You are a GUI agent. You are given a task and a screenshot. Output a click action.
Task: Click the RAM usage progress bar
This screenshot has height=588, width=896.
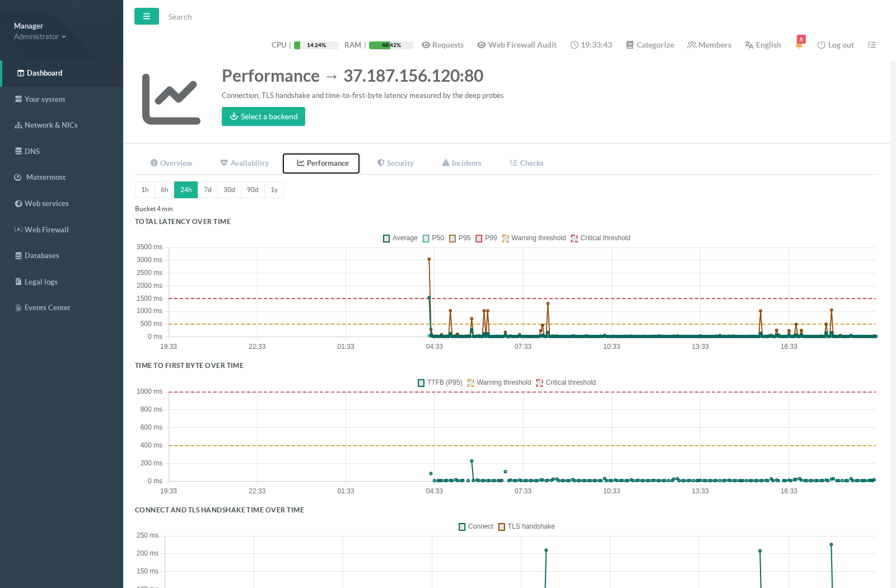point(391,45)
